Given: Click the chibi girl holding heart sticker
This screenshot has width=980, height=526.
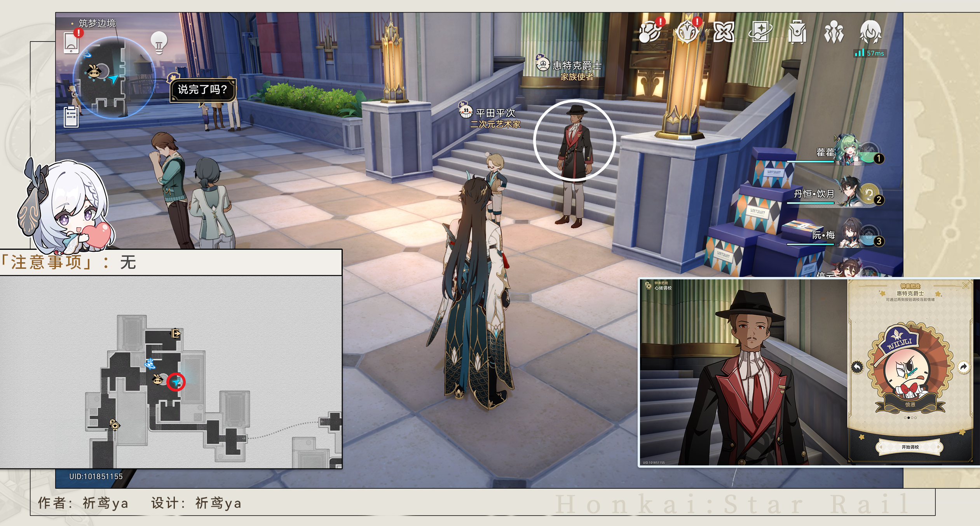Looking at the screenshot, I should pyautogui.click(x=66, y=206).
